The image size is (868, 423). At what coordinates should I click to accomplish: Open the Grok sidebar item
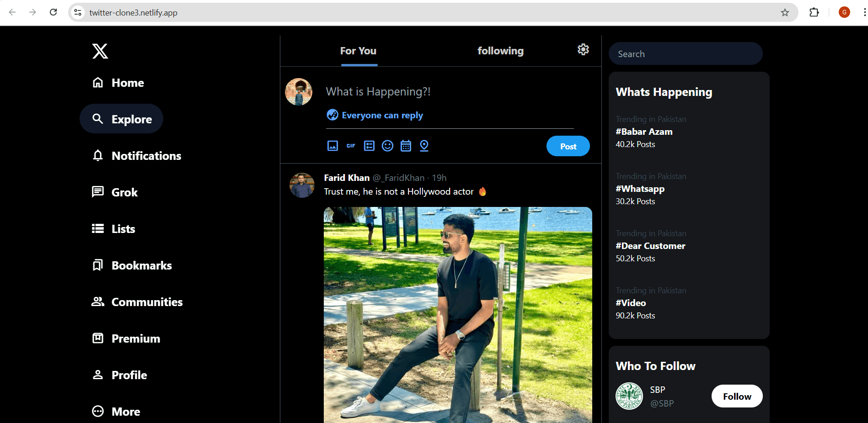tap(124, 192)
